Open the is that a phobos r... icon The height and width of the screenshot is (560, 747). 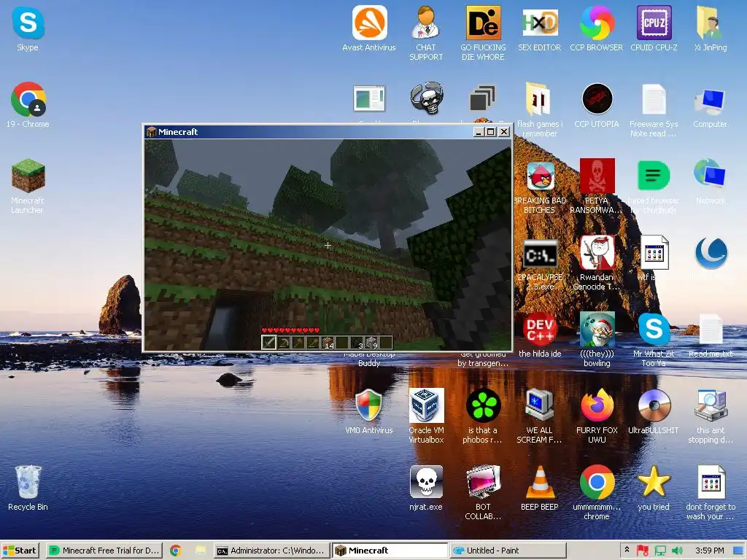483,416
